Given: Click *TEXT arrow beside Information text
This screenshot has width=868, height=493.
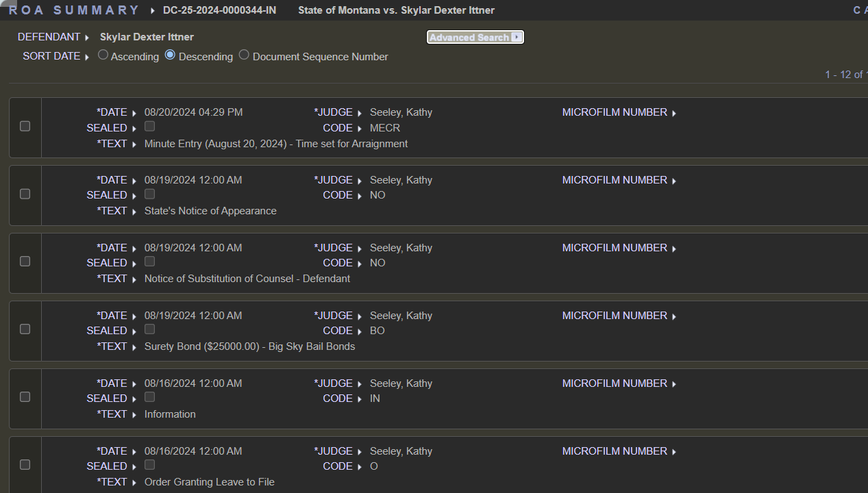Looking at the screenshot, I should [134, 415].
